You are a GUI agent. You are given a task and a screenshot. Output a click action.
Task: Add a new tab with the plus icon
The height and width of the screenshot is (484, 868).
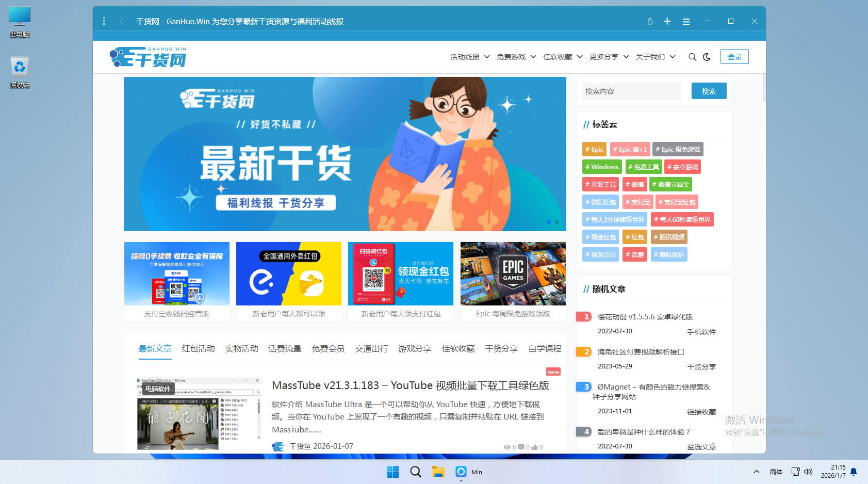pos(667,21)
